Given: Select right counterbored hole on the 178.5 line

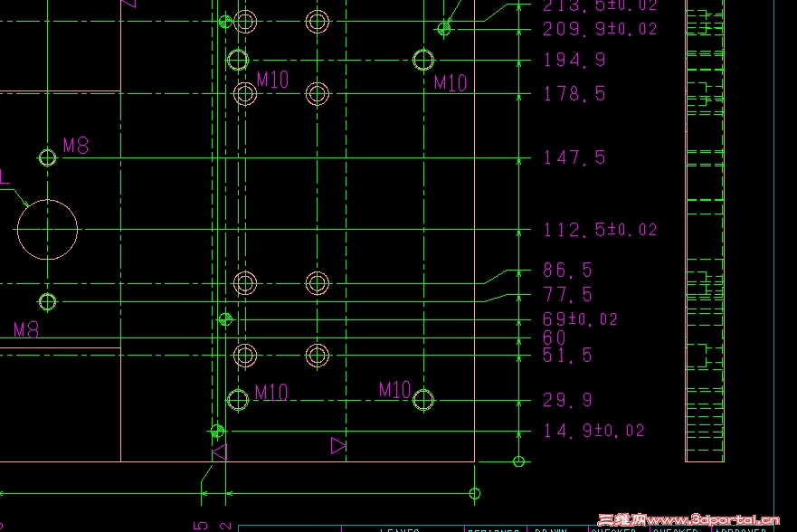Looking at the screenshot, I should click(318, 93).
